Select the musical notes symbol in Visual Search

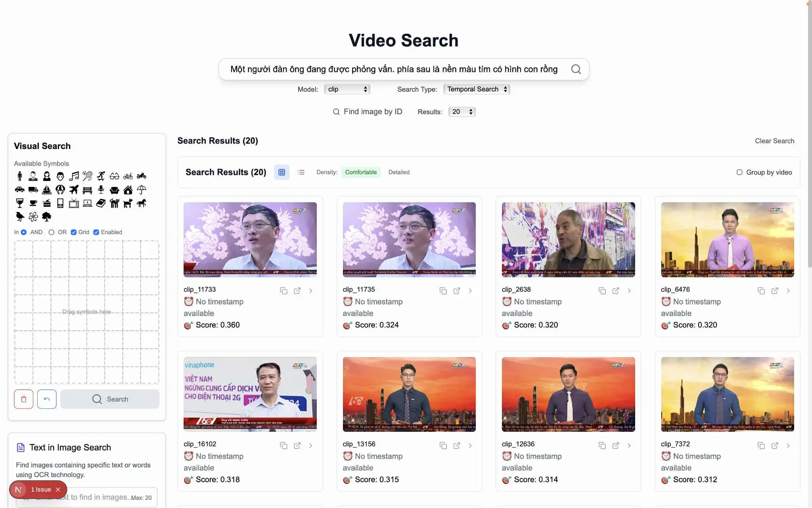tap(74, 176)
